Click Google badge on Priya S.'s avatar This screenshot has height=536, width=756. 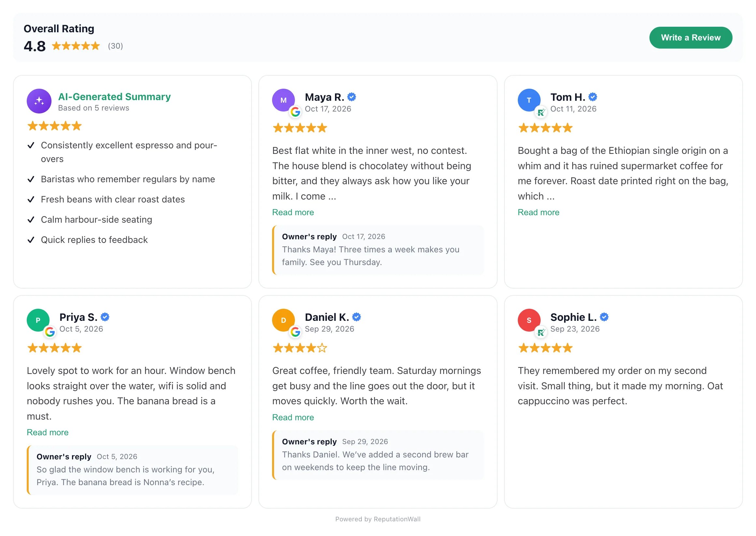click(50, 332)
